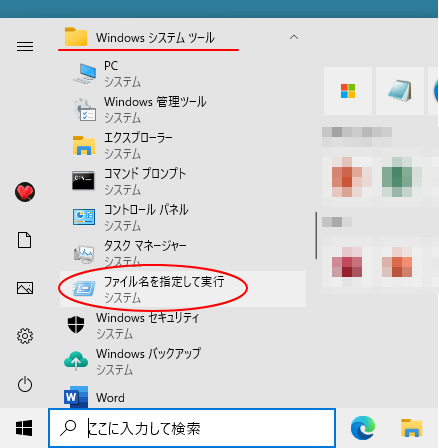Click the app list scrollbar thumb
The width and height of the screenshot is (439, 448).
tap(316, 236)
